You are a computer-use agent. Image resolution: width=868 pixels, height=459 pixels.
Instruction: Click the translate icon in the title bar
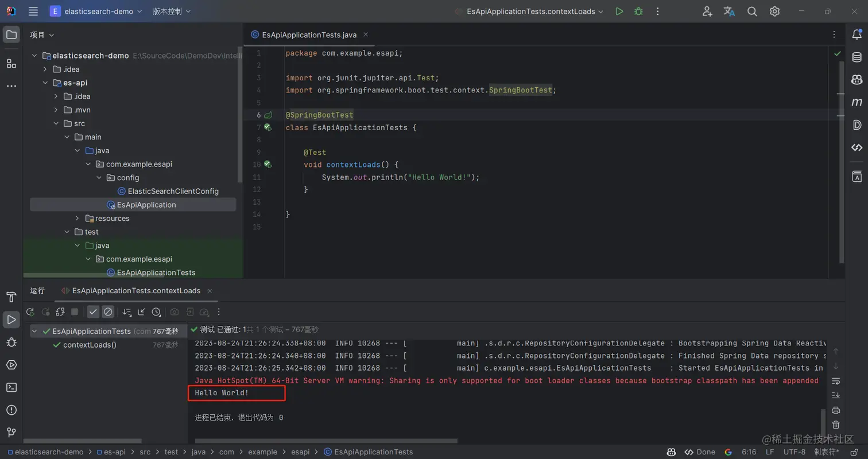point(730,11)
